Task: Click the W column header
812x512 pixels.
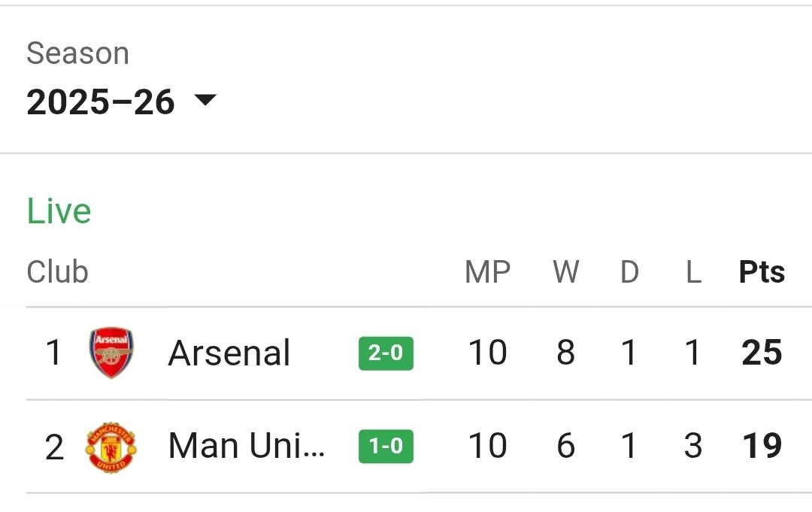Action: click(x=566, y=272)
